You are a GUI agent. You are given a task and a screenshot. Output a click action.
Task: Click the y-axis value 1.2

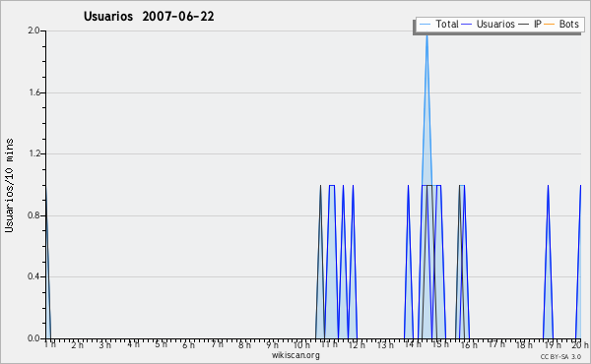[33, 153]
